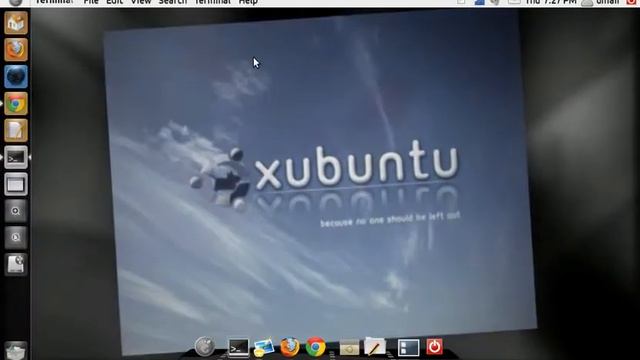Launch Firefox from the left launcher
Screen dimensions: 640x360
pos(16,50)
